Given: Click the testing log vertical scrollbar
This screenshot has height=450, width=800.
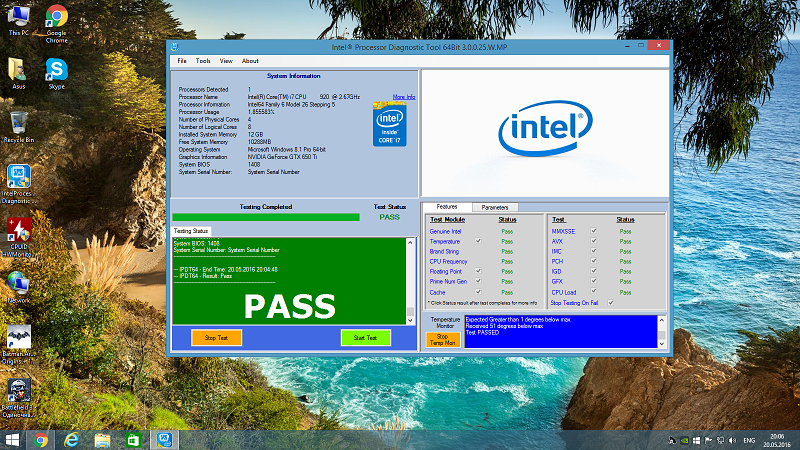Looking at the screenshot, I should (411, 280).
